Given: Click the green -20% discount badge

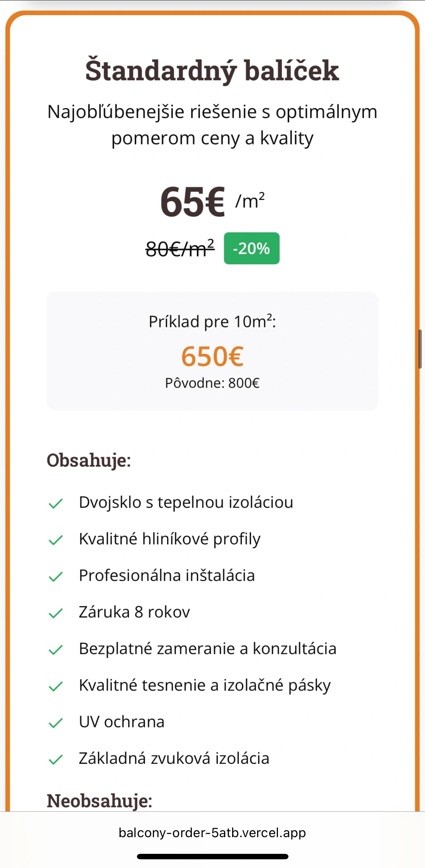Looking at the screenshot, I should 251,249.
